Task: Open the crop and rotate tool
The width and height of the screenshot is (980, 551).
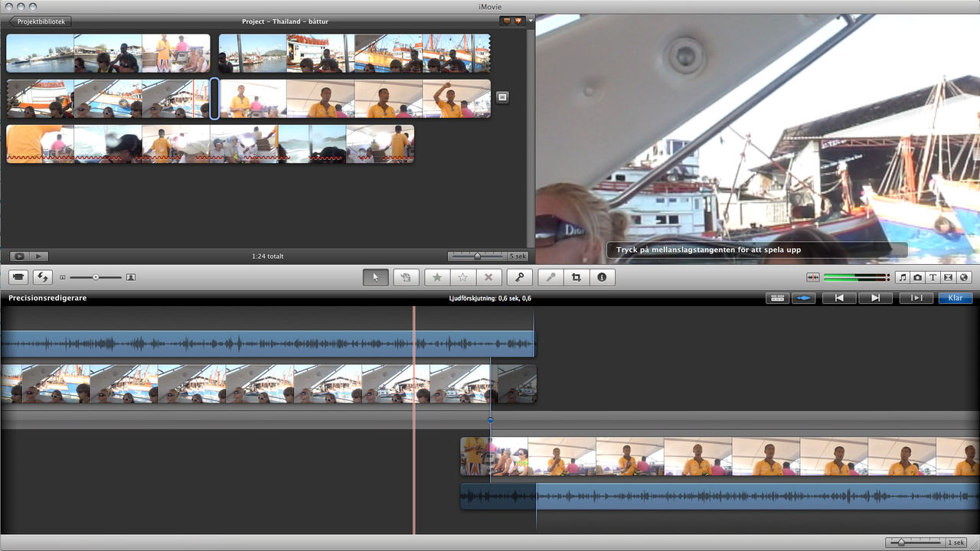Action: click(576, 277)
